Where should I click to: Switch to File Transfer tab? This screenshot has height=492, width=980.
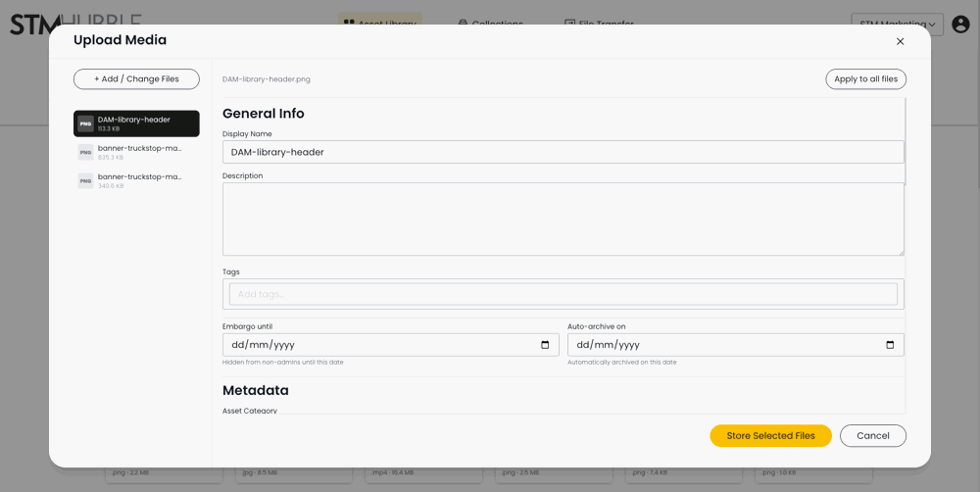coord(599,24)
